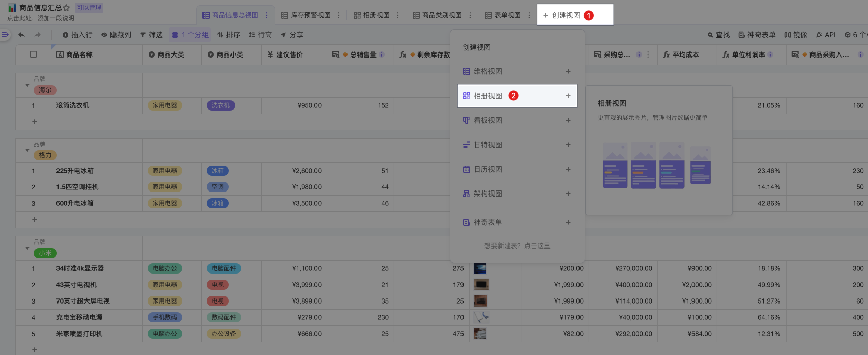Viewport: 868px width, 355px height.
Task: Add a 神奇表单 from the menu
Action: 517,222
